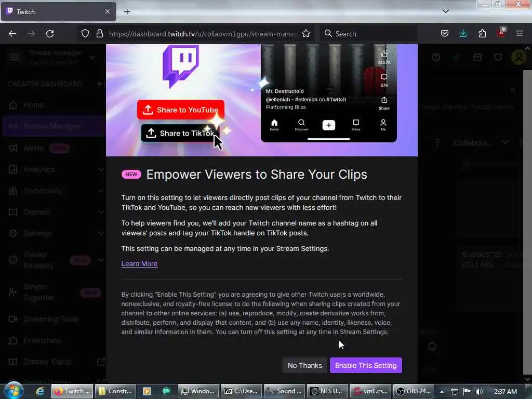Screen dimensions: 532x399
Task: Expand the Stream Manager header dropdown
Action: 92,57
